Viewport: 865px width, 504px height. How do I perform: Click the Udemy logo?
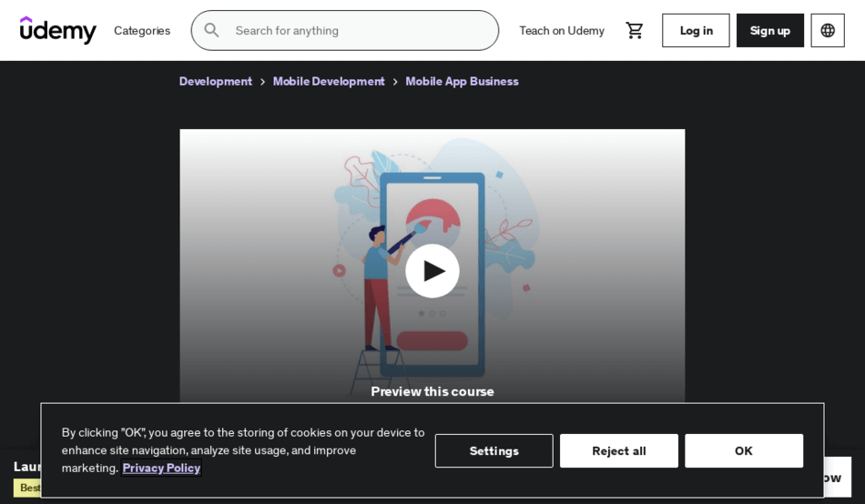point(58,30)
